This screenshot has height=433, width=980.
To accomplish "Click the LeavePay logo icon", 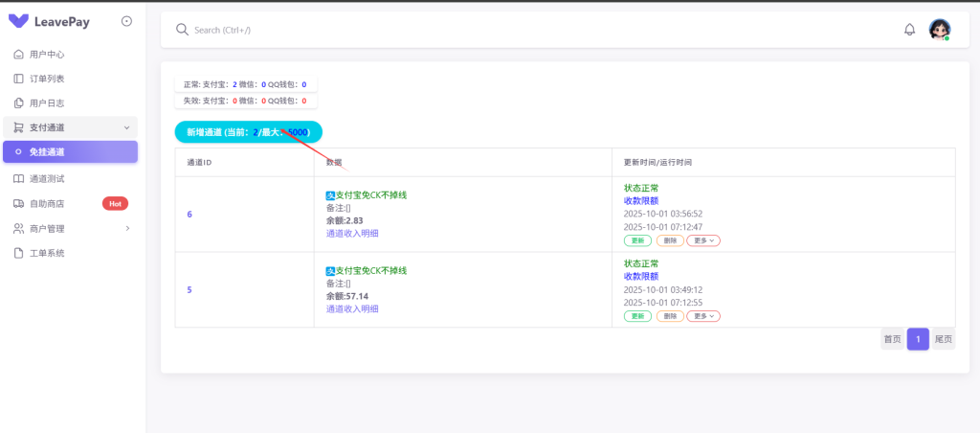I will coord(18,21).
